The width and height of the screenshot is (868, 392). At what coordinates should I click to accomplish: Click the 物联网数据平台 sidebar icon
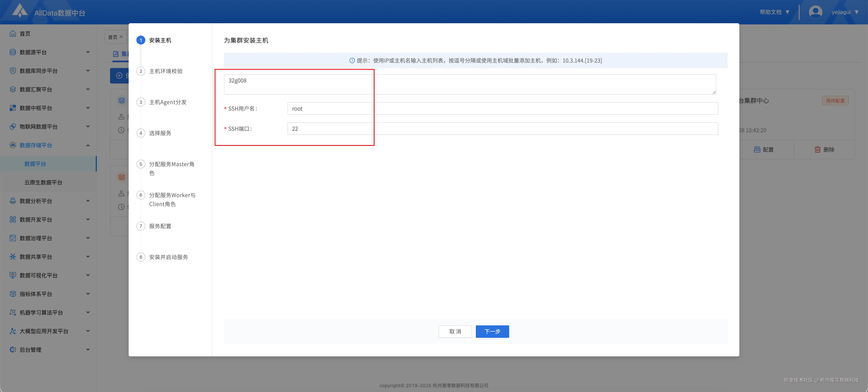tap(13, 127)
